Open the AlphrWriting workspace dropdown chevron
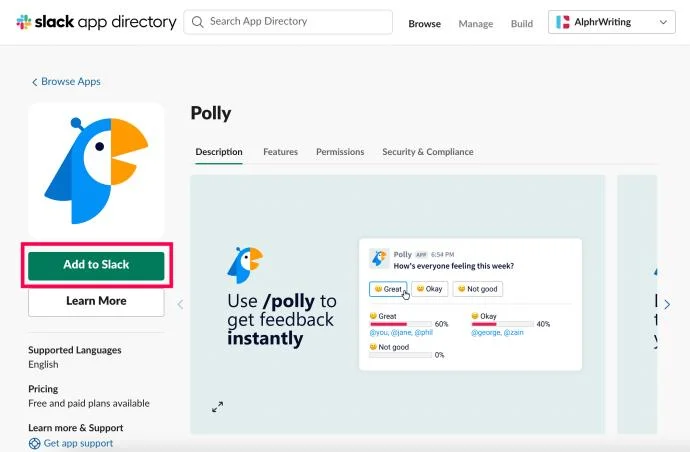Image resolution: width=690 pixels, height=452 pixels. (663, 22)
